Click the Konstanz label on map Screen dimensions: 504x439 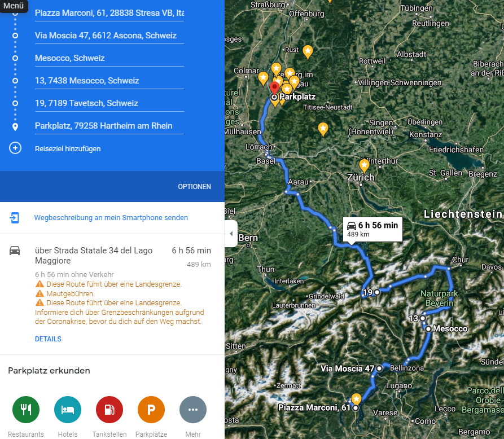(426, 134)
